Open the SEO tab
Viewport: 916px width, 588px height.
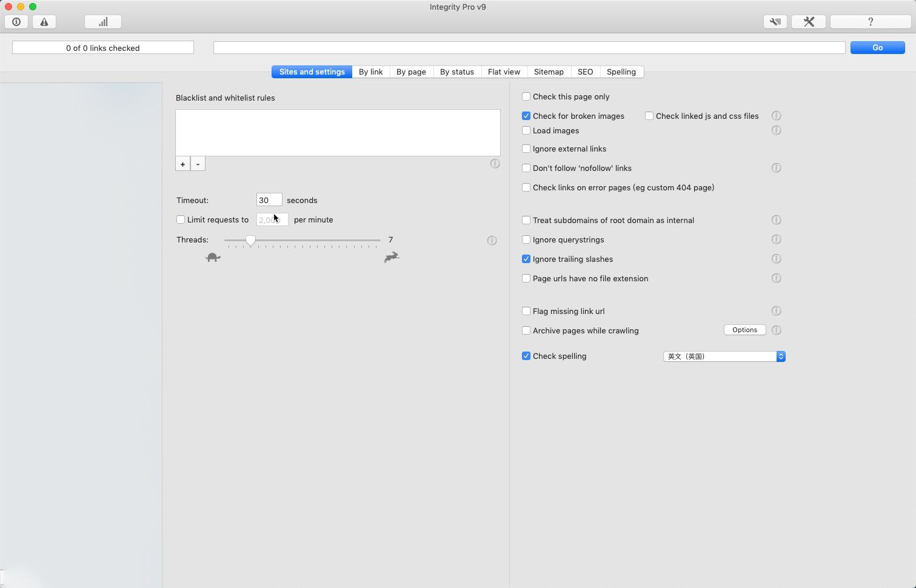pyautogui.click(x=585, y=72)
